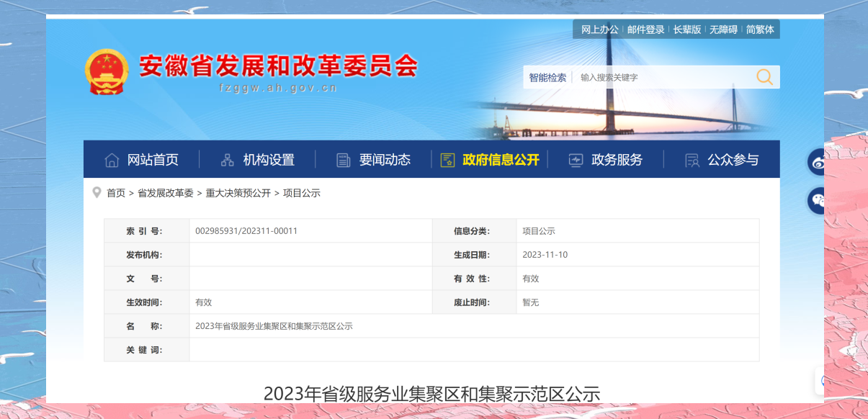
Task: Click the fzggw.ah.gov.cn domain text
Action: [x=279, y=89]
